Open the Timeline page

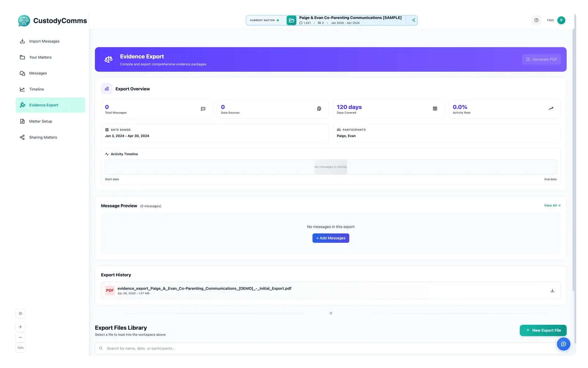coord(50,89)
